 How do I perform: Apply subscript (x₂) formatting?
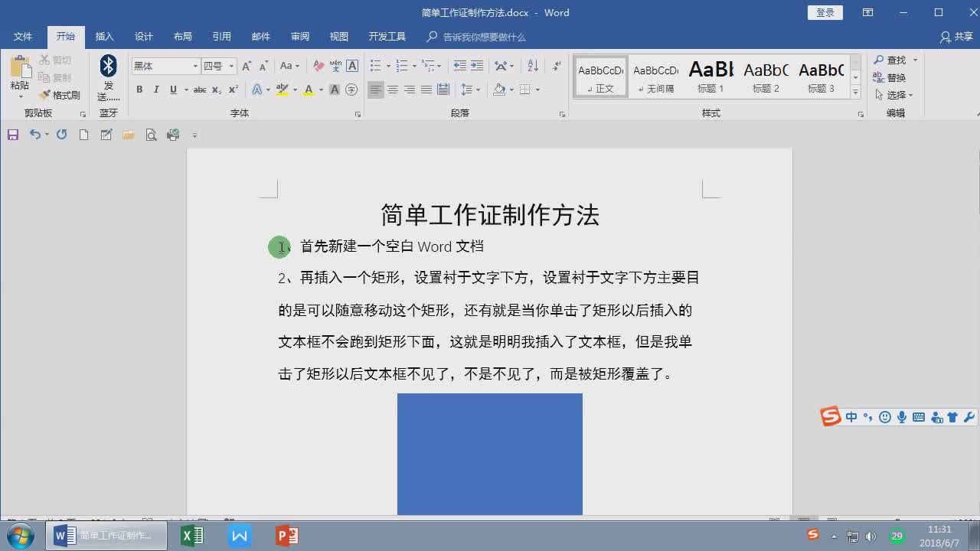(x=217, y=90)
